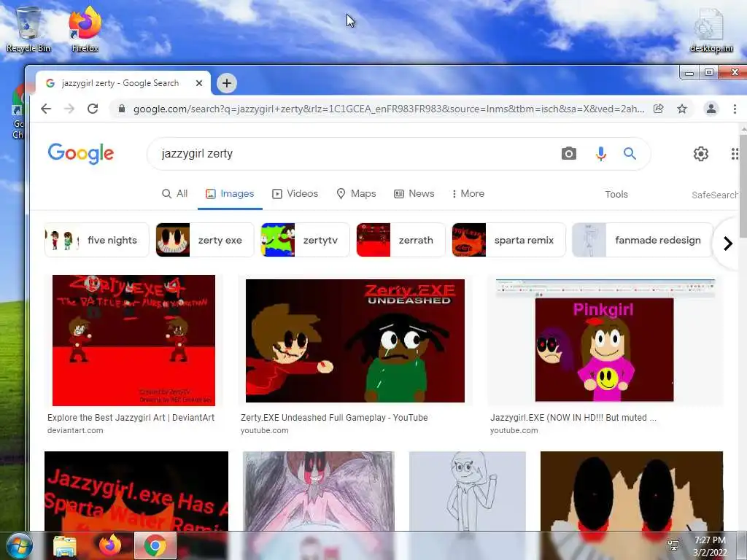Click the Chrome forward arrow button
The height and width of the screenshot is (560, 747).
69,109
